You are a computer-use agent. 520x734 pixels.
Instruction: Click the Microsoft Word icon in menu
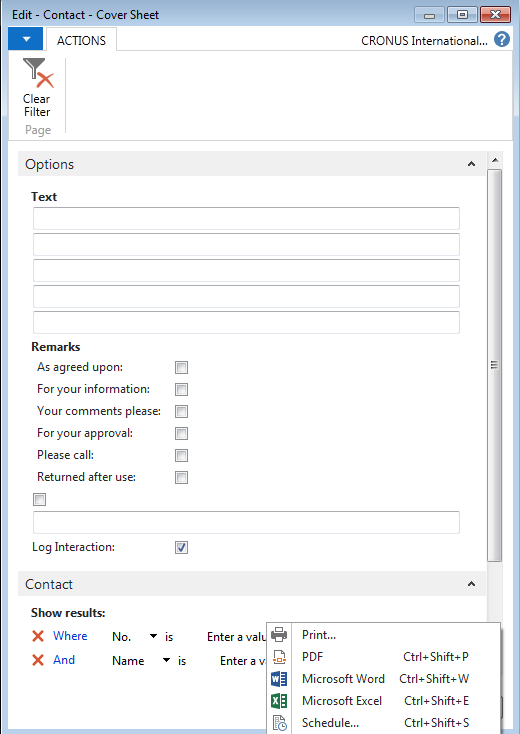click(x=279, y=679)
